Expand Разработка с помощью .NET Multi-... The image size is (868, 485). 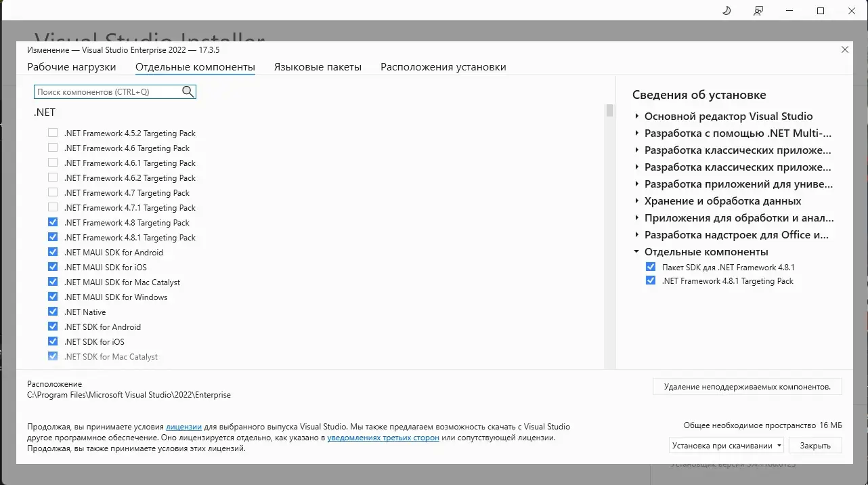[x=637, y=133]
